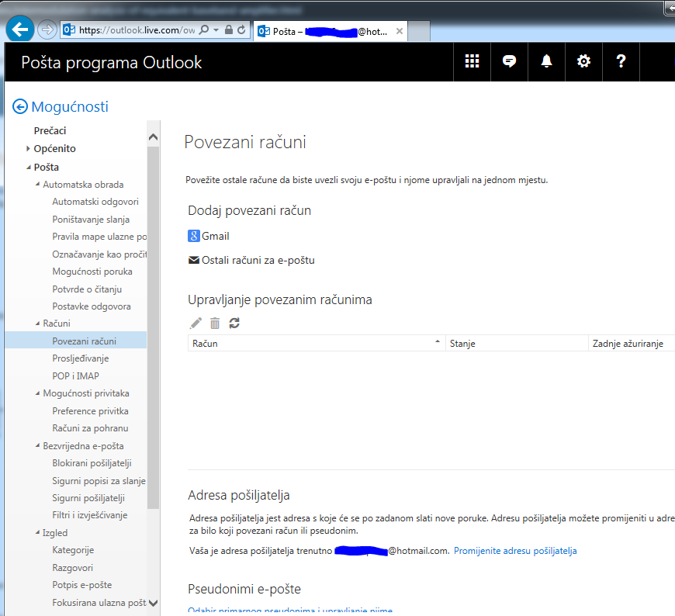This screenshot has height=616, width=675.
Task: Open the app launcher grid icon
Action: pos(472,61)
